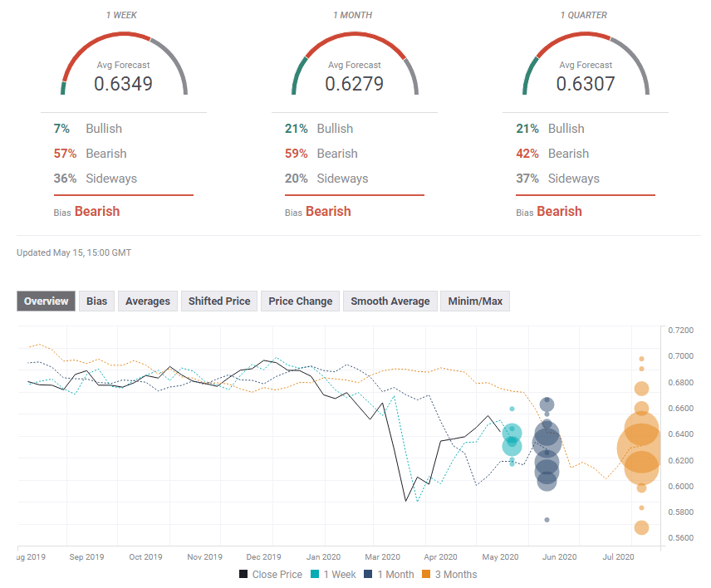Show the Shifted Price view
Screen dimensions: 711x588
pyautogui.click(x=219, y=301)
